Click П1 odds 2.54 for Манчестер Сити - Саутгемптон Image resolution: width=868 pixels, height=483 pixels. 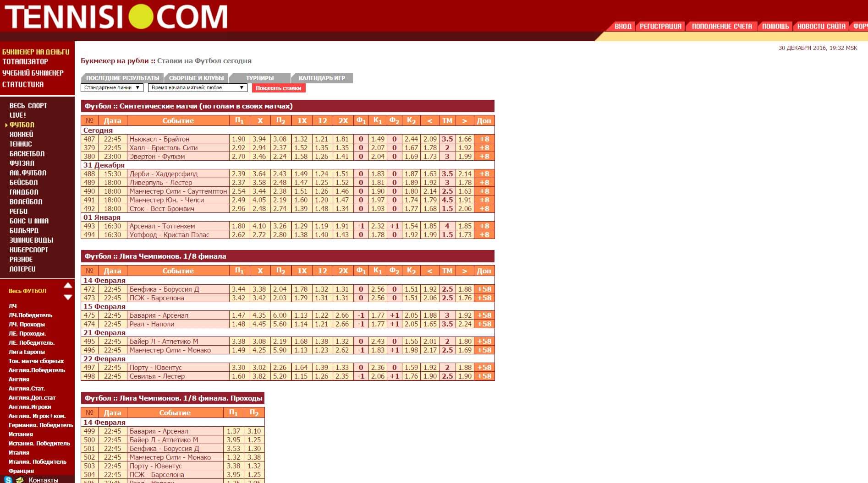point(239,191)
